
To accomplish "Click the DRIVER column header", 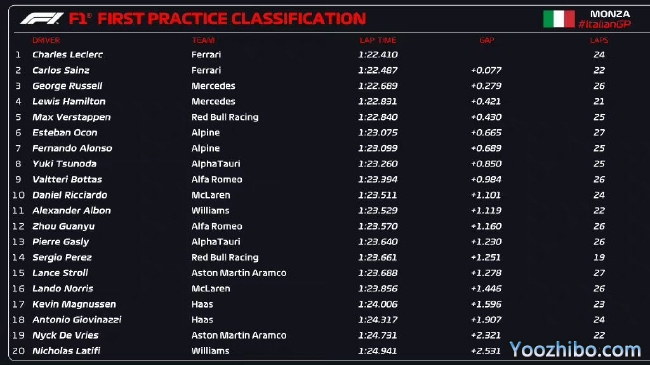I will [x=46, y=40].
